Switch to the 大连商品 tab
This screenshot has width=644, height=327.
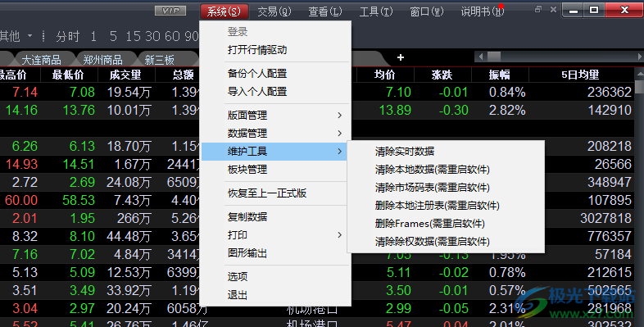click(x=41, y=60)
